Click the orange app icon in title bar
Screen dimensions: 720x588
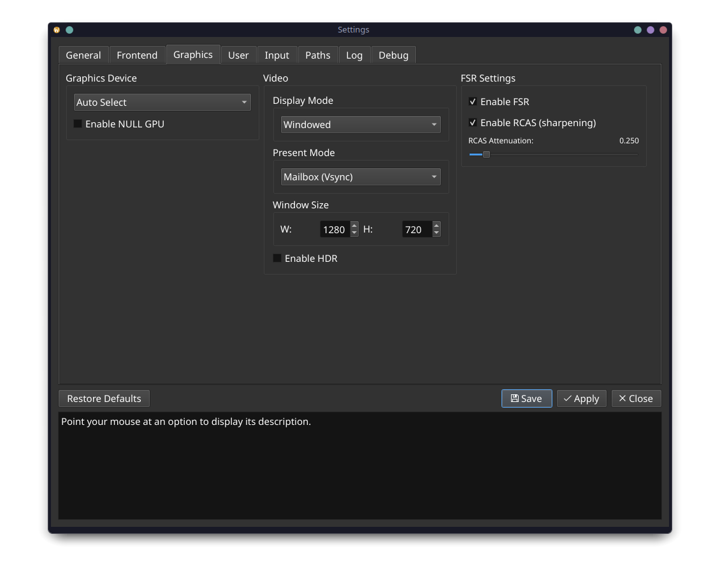[57, 30]
